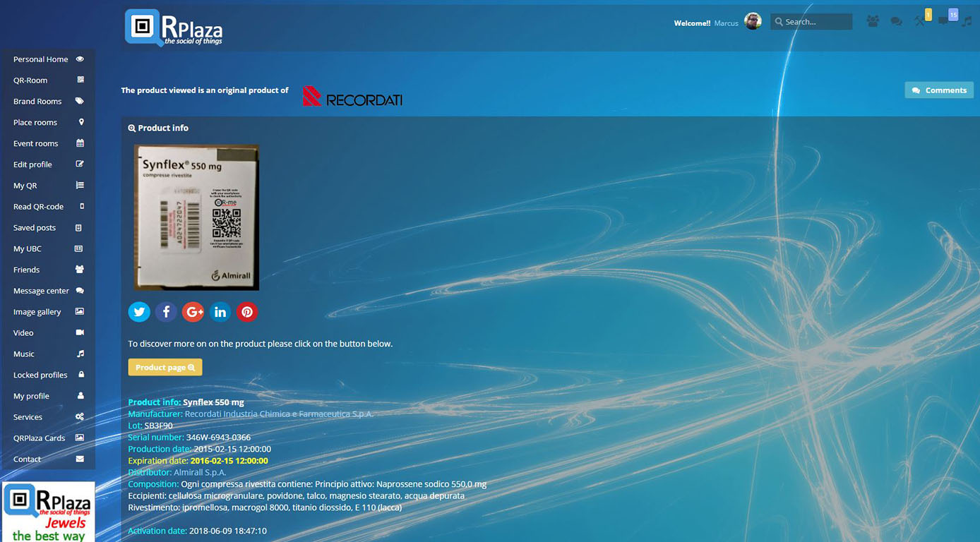Share product on Facebook
Screen dimensions: 980x542
(x=166, y=312)
